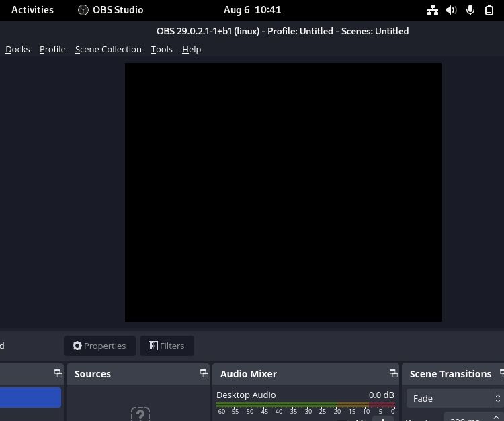The image size is (504, 421).
Task: Select the highlighted blue scene entry
Action: (x=30, y=397)
